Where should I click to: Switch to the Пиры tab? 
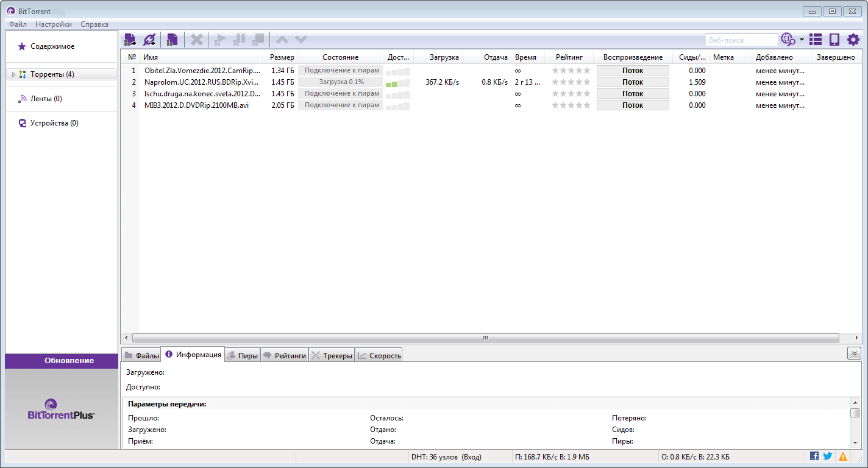[243, 355]
